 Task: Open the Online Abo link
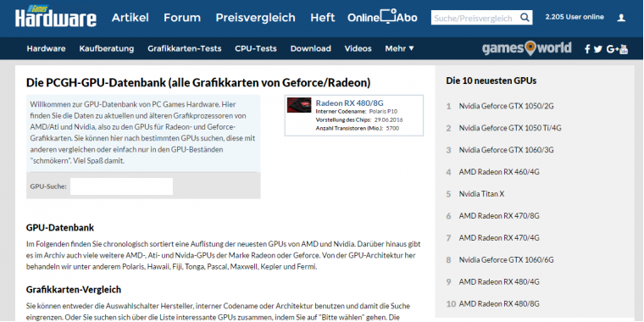tap(382, 17)
